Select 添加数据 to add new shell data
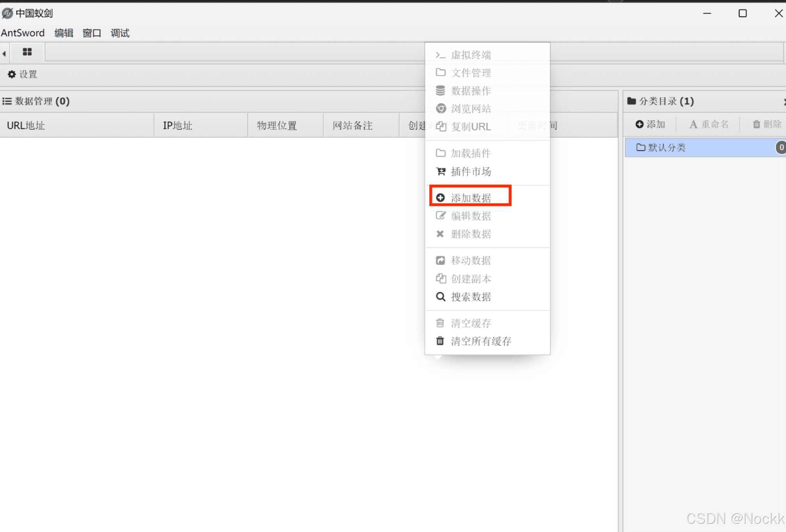Viewport: 786px width, 532px height. coord(470,197)
